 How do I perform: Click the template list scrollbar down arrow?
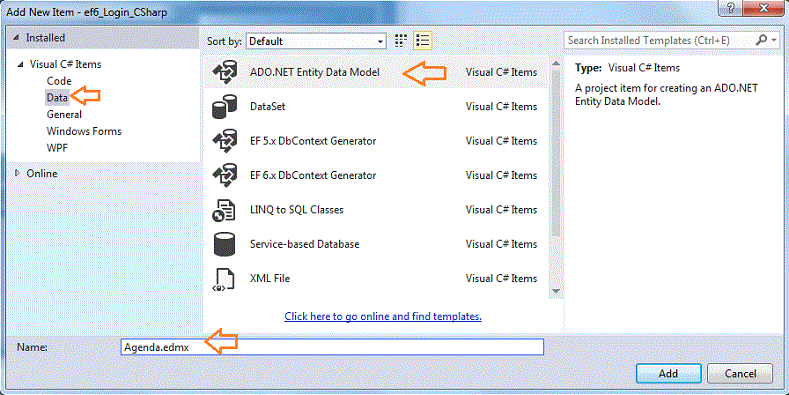point(556,291)
